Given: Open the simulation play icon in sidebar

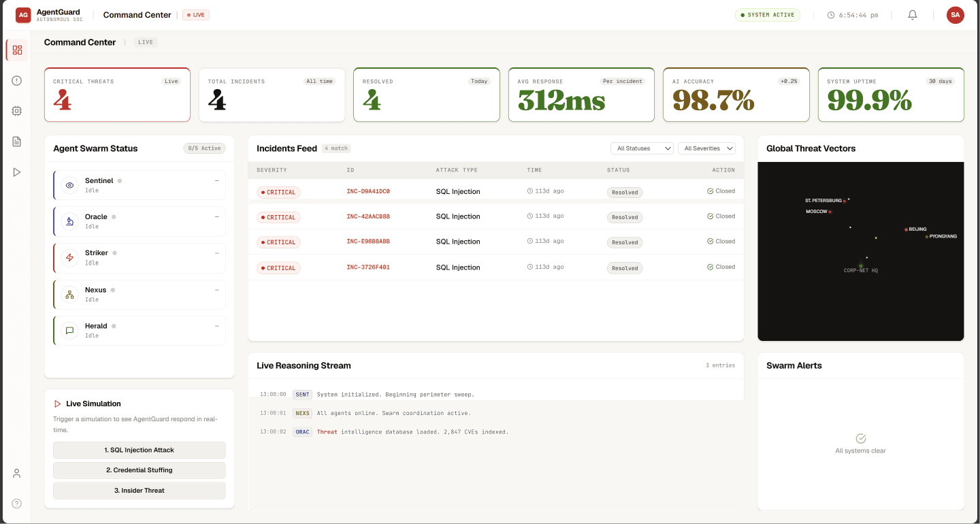Looking at the screenshot, I should tap(17, 172).
